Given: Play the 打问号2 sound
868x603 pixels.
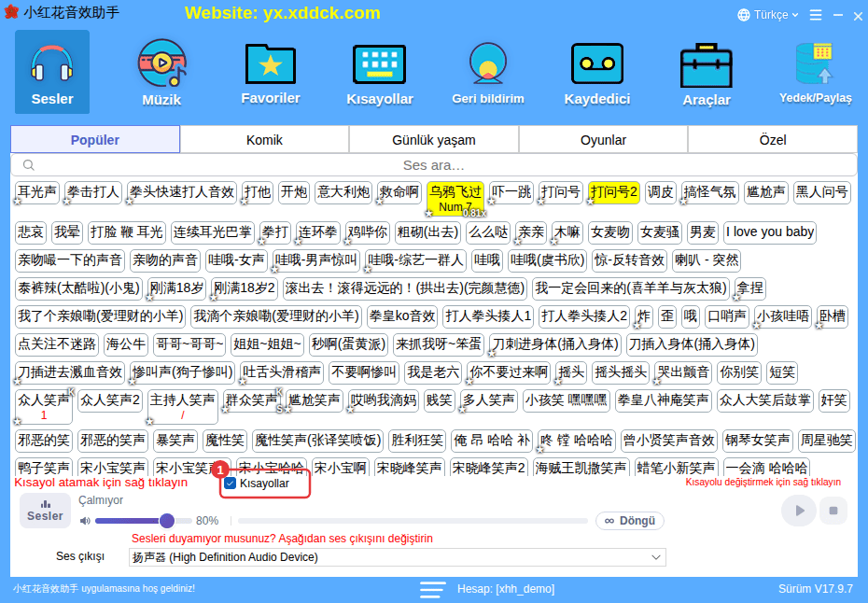Looking at the screenshot, I should (614, 192).
